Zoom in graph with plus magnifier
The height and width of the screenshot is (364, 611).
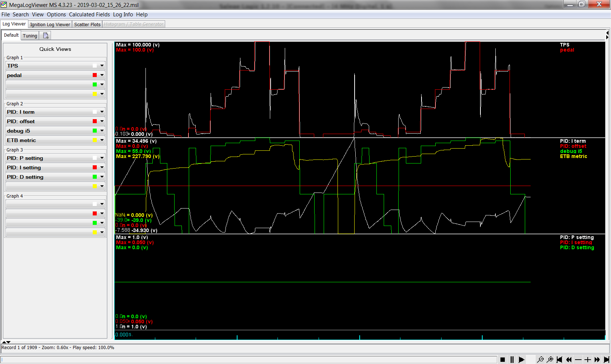(550, 360)
